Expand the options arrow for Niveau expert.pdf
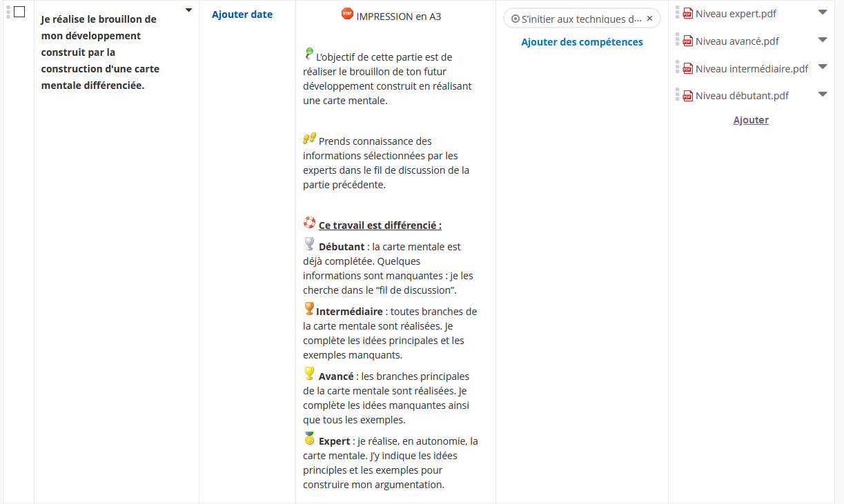This screenshot has width=844, height=504. 822,12
